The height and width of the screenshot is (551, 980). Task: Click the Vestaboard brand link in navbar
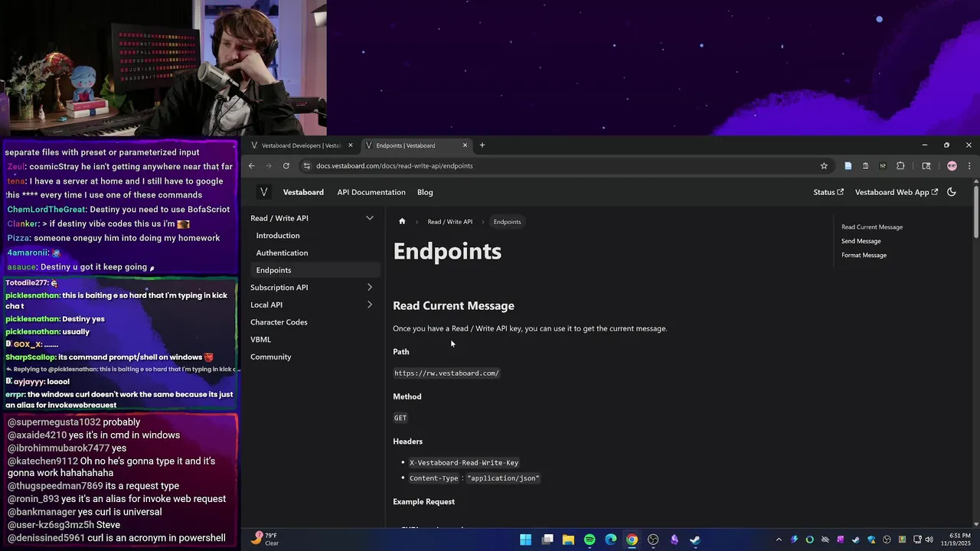click(303, 192)
